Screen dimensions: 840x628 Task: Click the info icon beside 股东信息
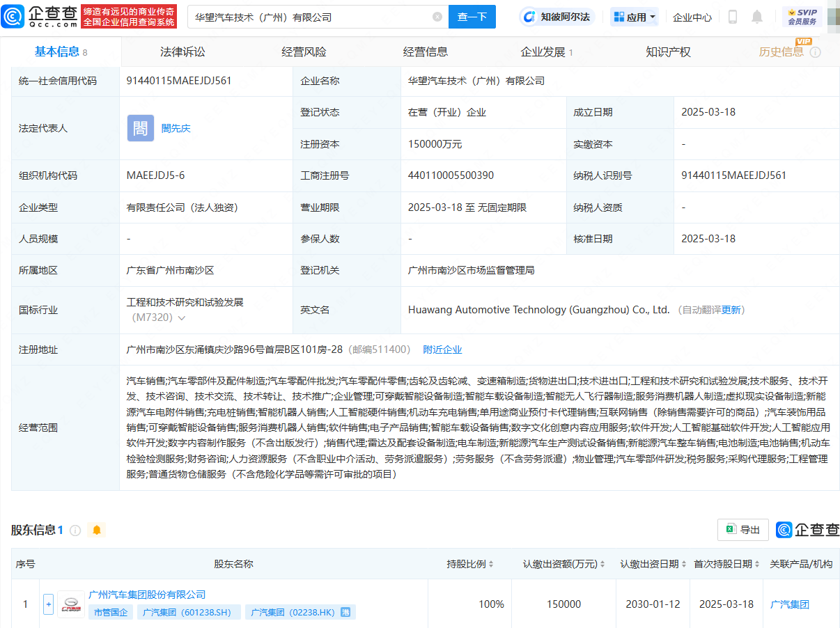click(x=75, y=531)
